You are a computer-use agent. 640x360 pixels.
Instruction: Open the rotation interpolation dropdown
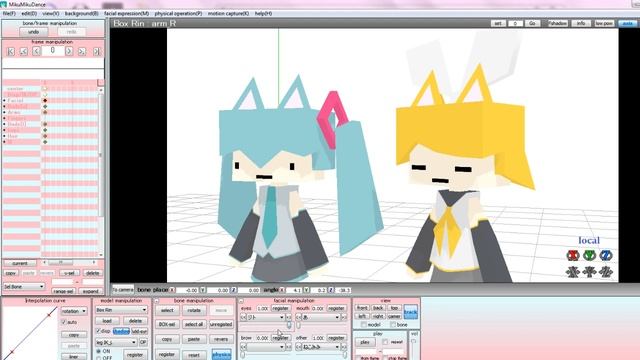coord(74,311)
